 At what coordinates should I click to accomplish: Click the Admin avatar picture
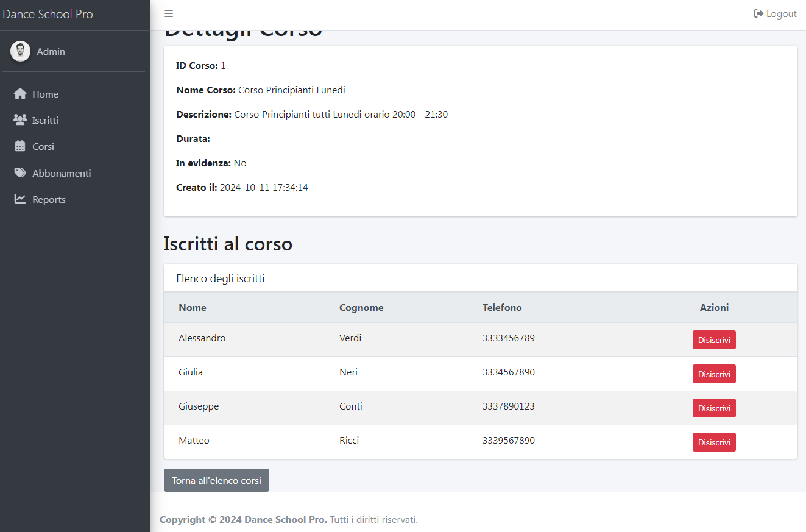click(20, 51)
